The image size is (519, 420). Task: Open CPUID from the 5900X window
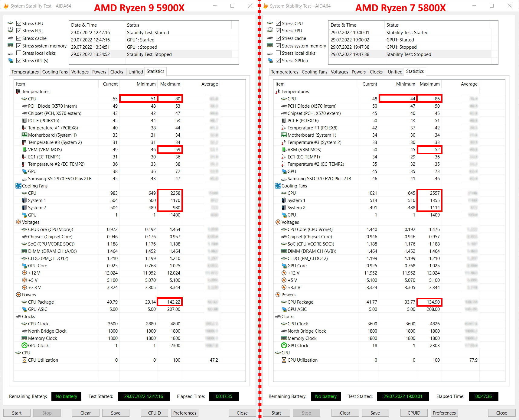(155, 413)
